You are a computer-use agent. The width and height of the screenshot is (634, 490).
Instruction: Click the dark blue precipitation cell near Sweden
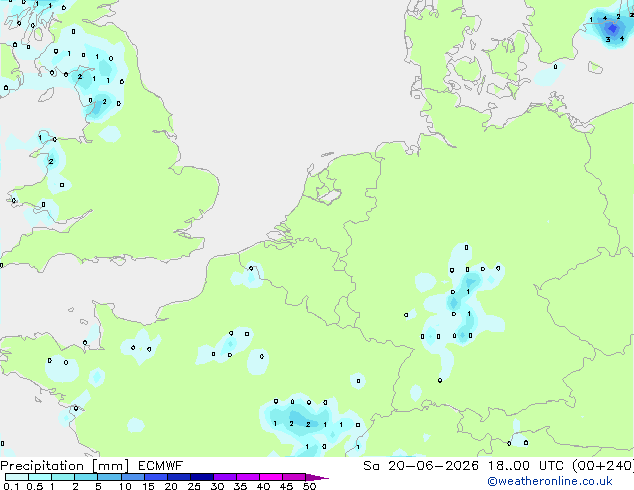(612, 28)
